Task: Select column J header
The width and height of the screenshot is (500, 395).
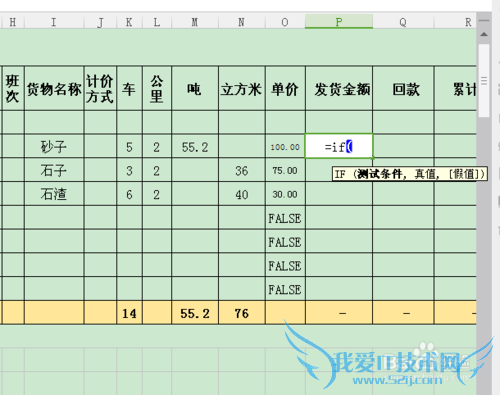Action: pos(100,22)
